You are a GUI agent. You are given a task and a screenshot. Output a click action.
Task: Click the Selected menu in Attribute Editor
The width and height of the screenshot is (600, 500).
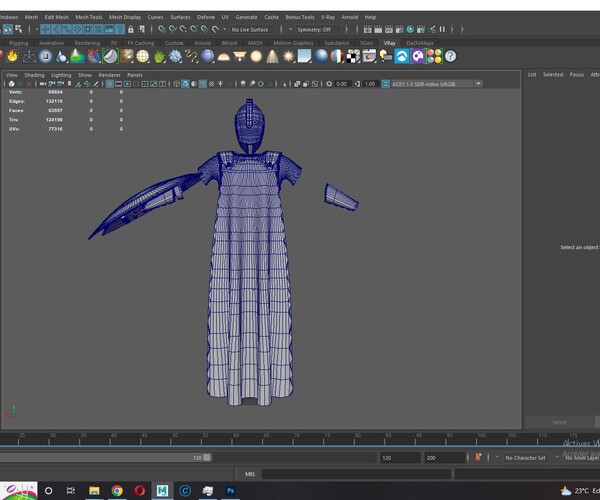(x=553, y=75)
